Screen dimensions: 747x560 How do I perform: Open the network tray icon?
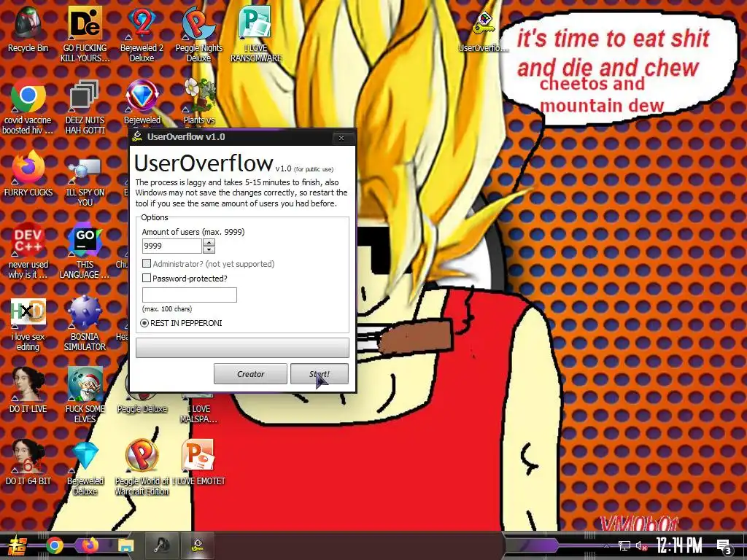click(x=624, y=545)
